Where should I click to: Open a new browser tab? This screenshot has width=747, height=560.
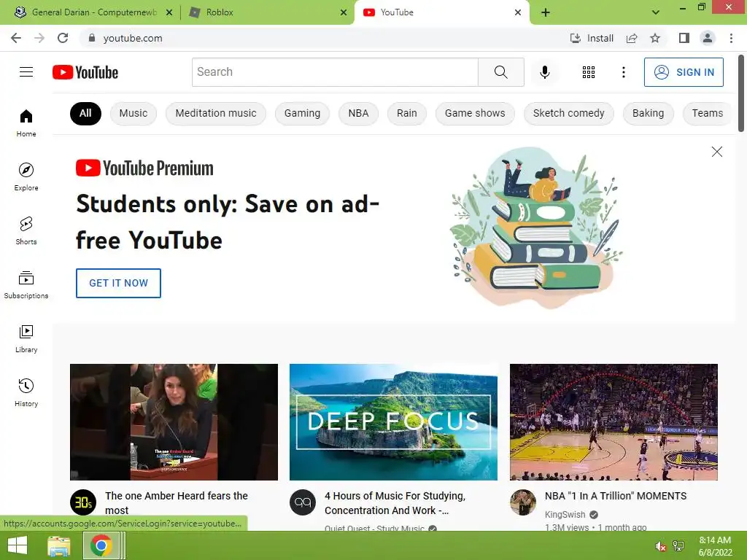coord(546,12)
